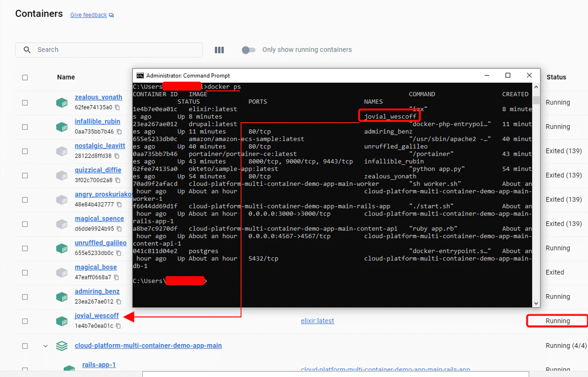Click the Command Prompt icon in the title bar
The width and height of the screenshot is (588, 377).
click(x=140, y=76)
